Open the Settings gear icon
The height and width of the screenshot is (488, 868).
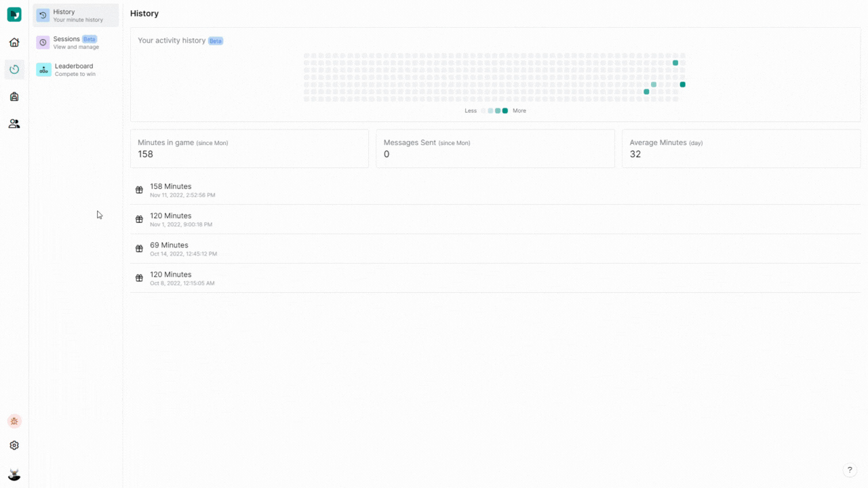14,445
